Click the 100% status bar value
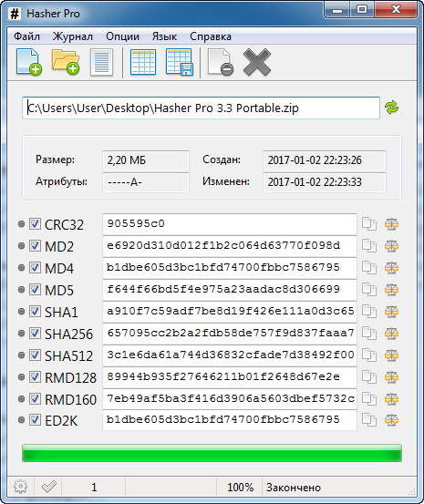The width and height of the screenshot is (424, 504). 241,488
